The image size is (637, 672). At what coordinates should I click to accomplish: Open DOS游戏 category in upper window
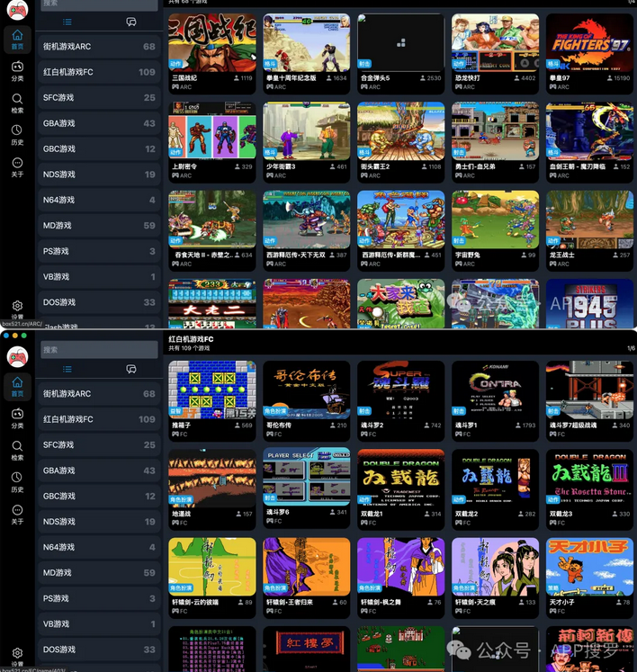coord(99,302)
